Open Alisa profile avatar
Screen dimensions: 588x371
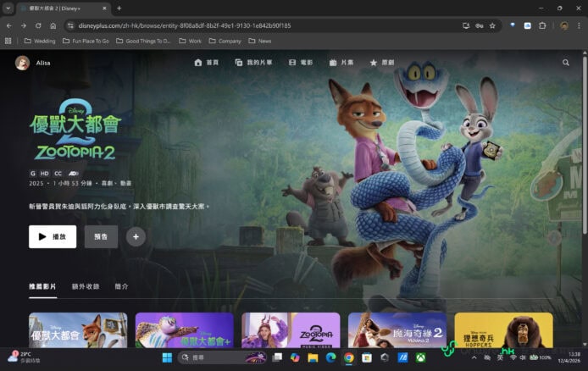[22, 63]
